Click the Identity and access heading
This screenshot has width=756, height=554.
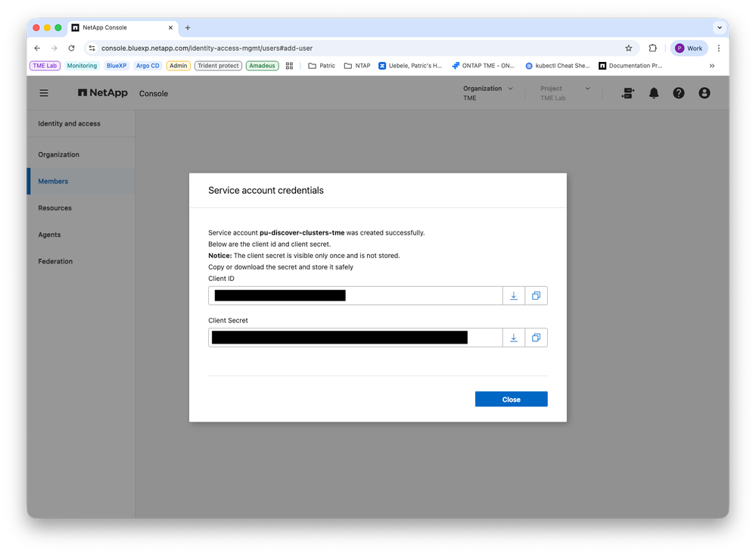coord(69,123)
